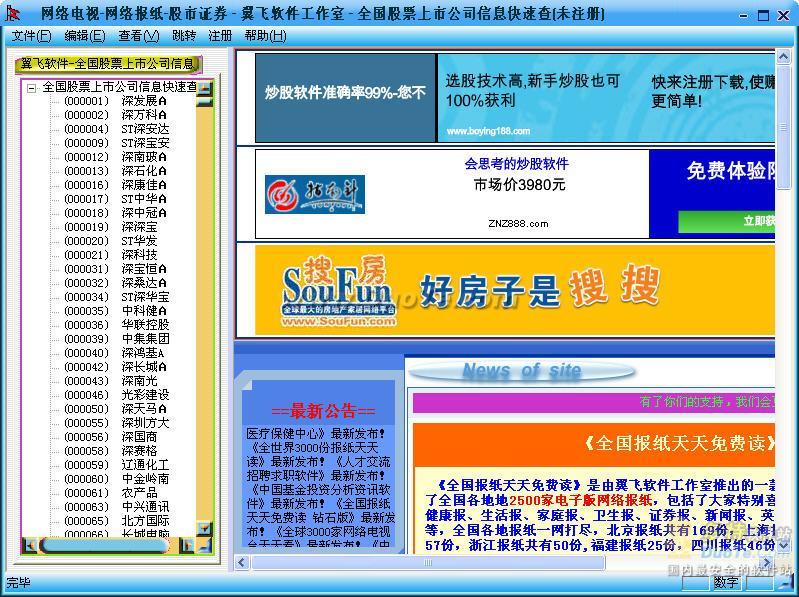Open the 帮助(H) menu
Screen dimensions: 799x597
(x=265, y=36)
